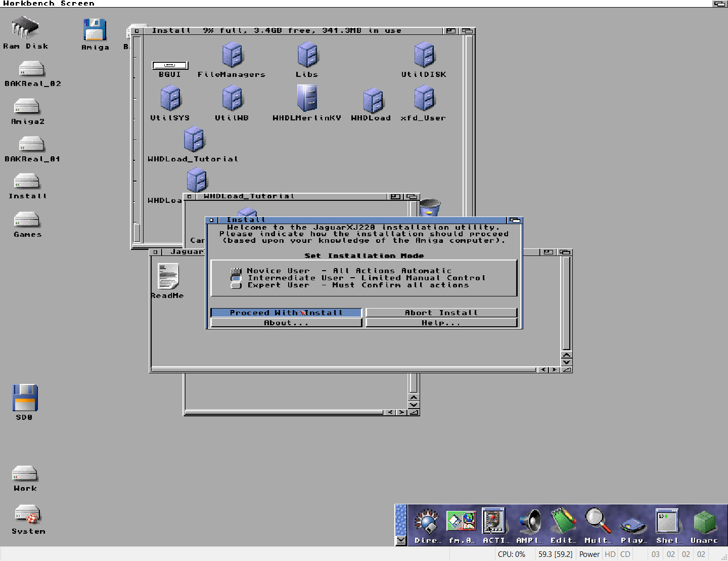Screen dimensions: 728x561
Task: Click Proceed With Install
Action: pos(286,313)
